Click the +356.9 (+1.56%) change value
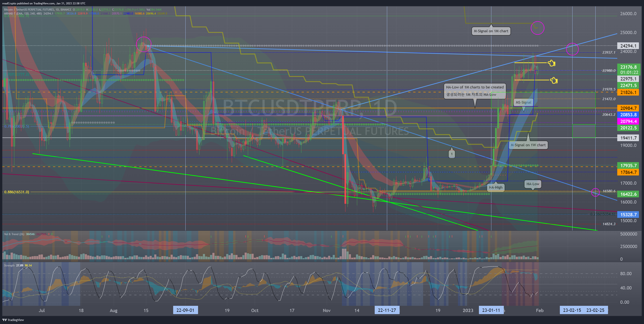The height and width of the screenshot is (324, 644). [134, 10]
